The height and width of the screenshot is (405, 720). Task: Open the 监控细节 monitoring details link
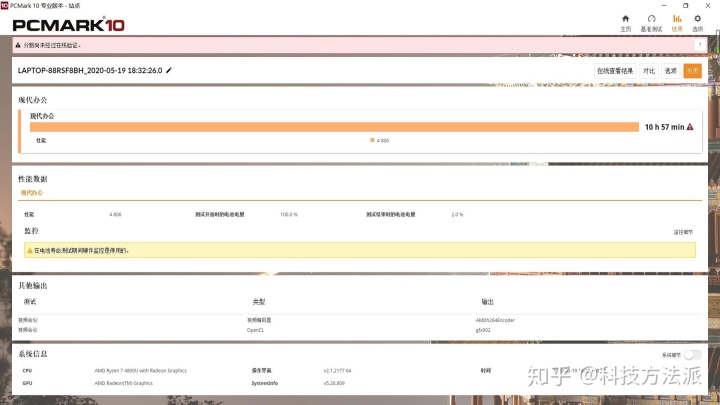[683, 232]
